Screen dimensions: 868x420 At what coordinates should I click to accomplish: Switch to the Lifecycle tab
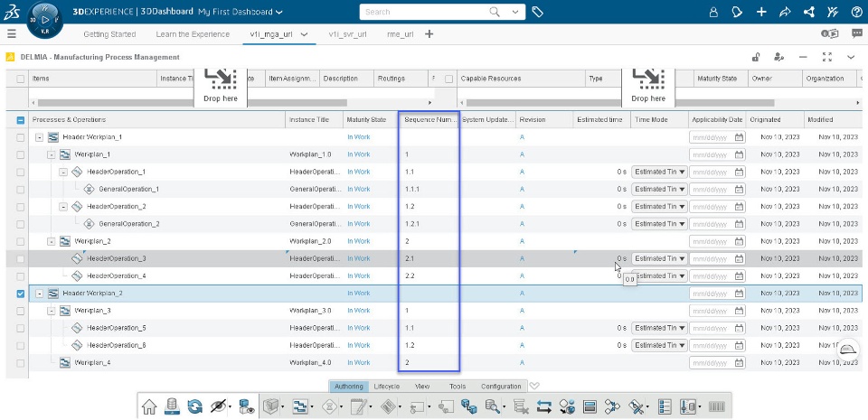click(386, 387)
